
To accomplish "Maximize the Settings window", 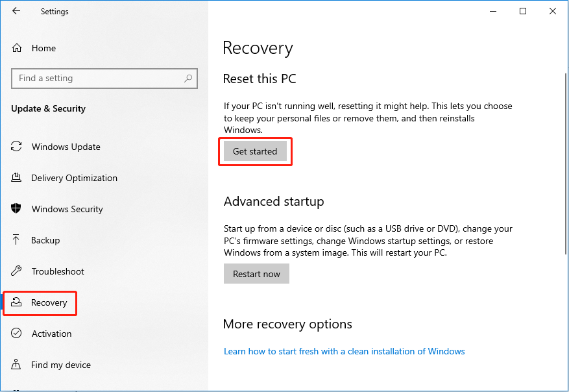I will [523, 11].
